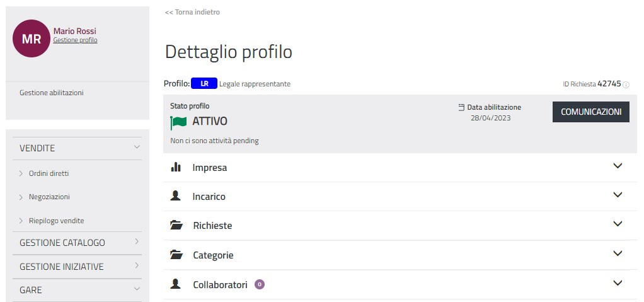Click the Richieste folder icon
This screenshot has height=302, width=644.
point(176,225)
